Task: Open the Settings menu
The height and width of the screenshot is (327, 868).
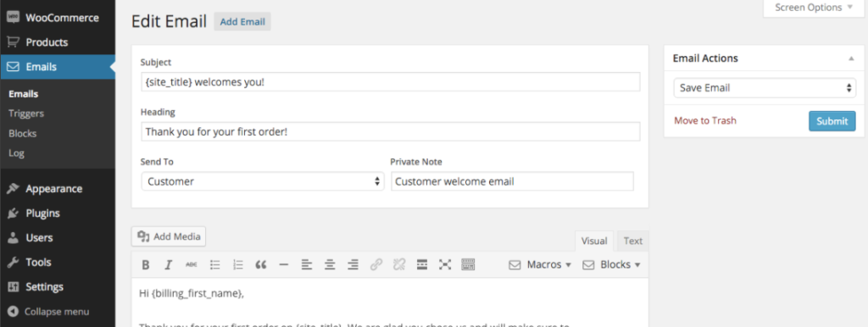Action: 58,287
